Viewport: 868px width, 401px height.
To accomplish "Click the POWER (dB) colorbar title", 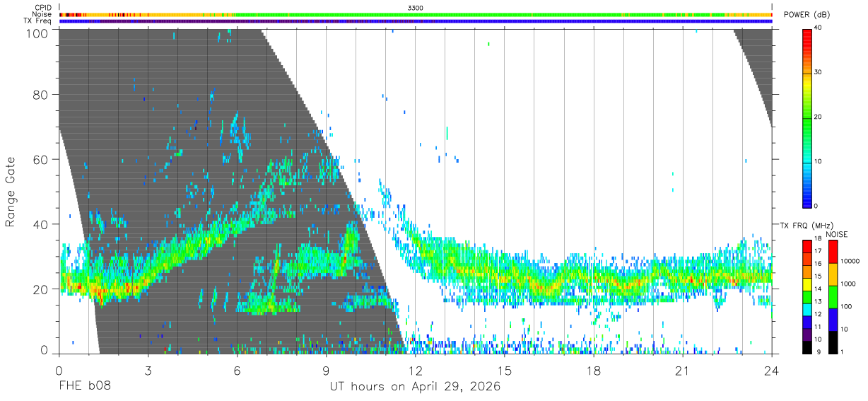I will [x=807, y=15].
